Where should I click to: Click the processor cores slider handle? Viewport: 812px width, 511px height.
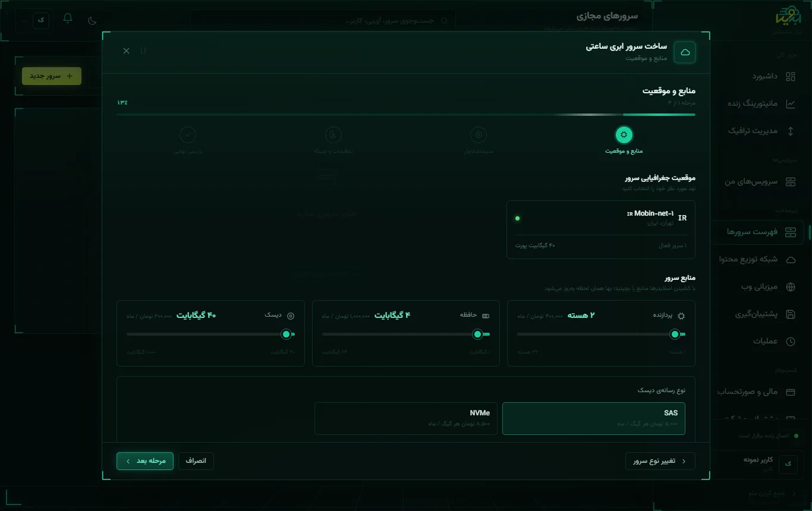675,335
